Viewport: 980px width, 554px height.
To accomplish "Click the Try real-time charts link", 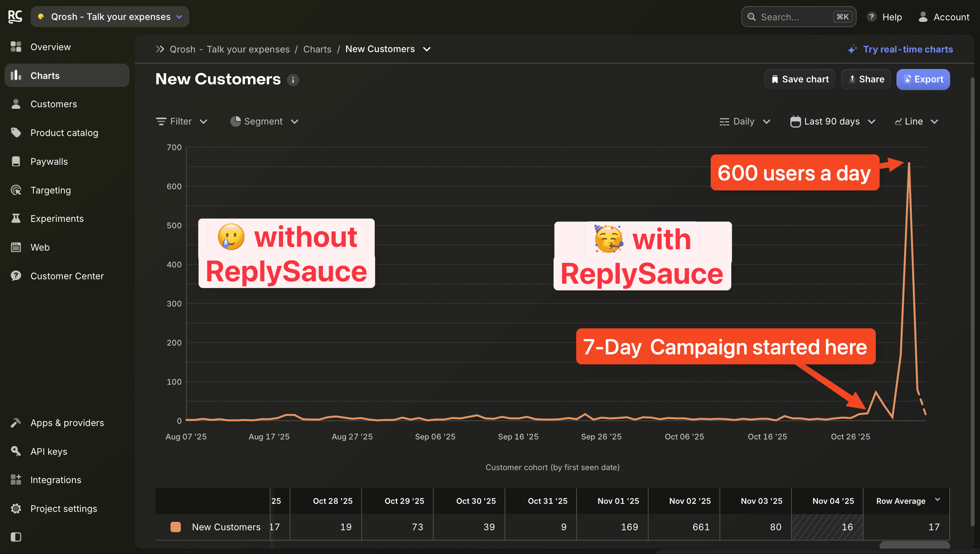I will [908, 49].
